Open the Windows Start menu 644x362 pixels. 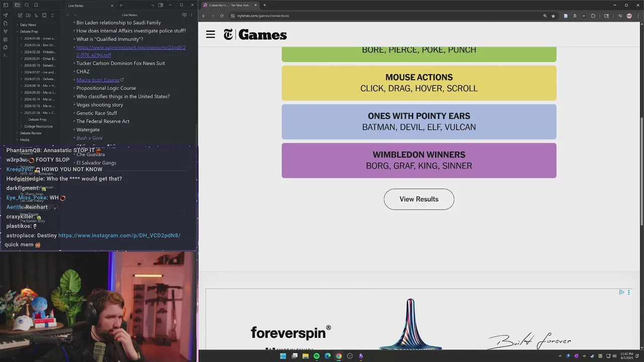point(283,356)
